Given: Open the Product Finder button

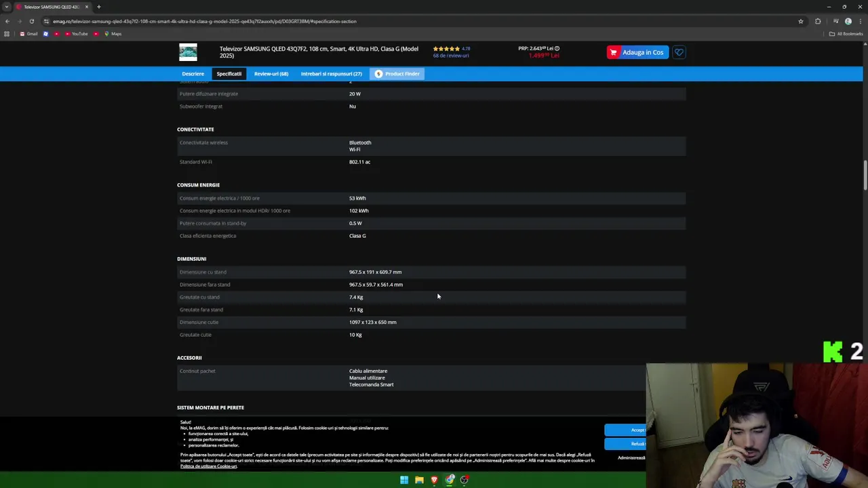Looking at the screenshot, I should click(x=397, y=74).
